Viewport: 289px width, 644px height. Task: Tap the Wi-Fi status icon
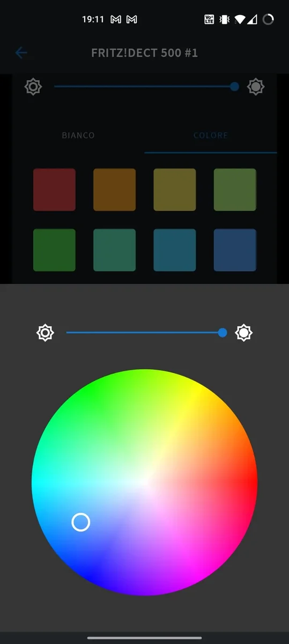(240, 19)
